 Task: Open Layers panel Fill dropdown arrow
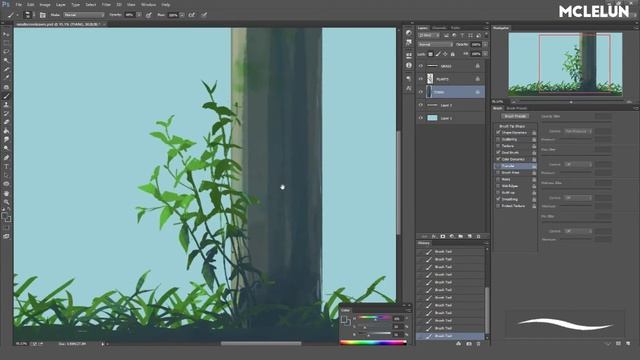point(485,54)
